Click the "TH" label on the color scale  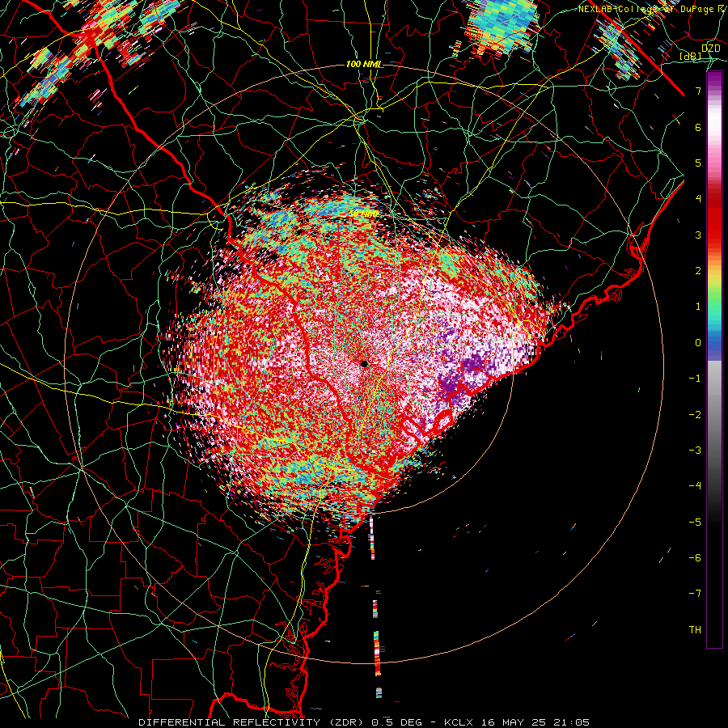(x=695, y=630)
